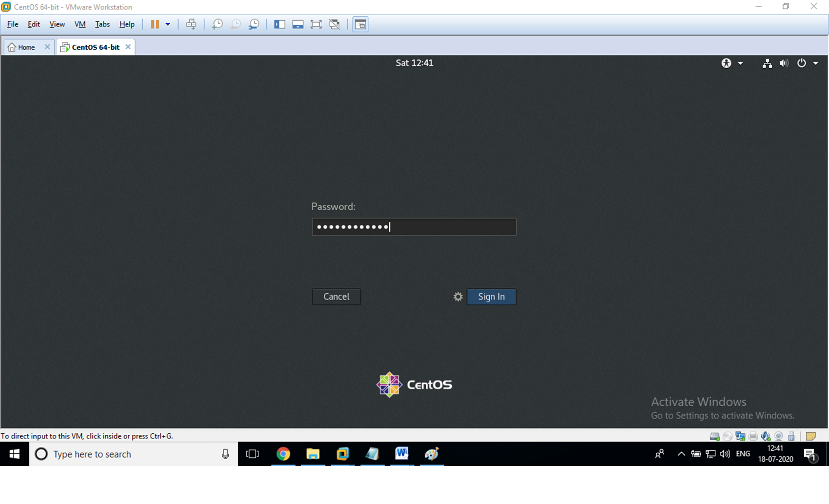Open the taskbar clock showing 18-07-2020

click(775, 454)
